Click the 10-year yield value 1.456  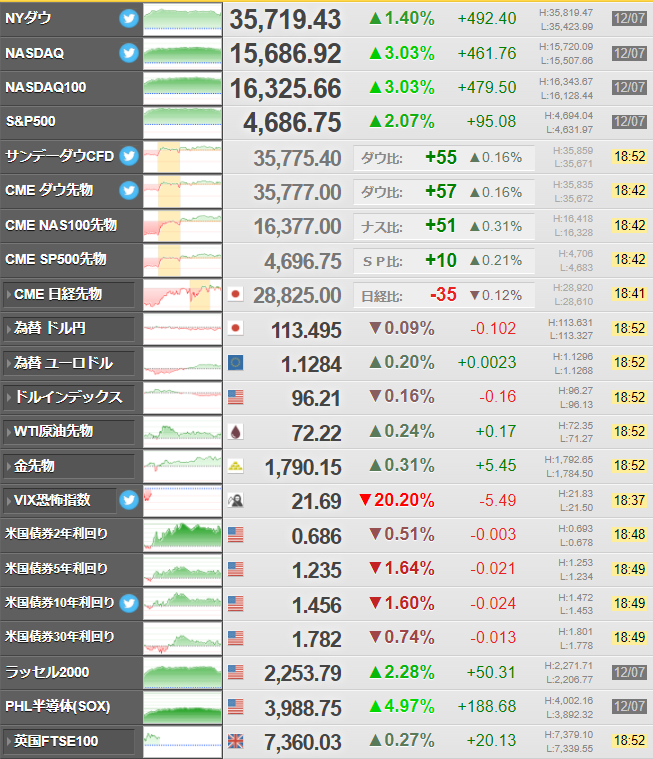317,605
